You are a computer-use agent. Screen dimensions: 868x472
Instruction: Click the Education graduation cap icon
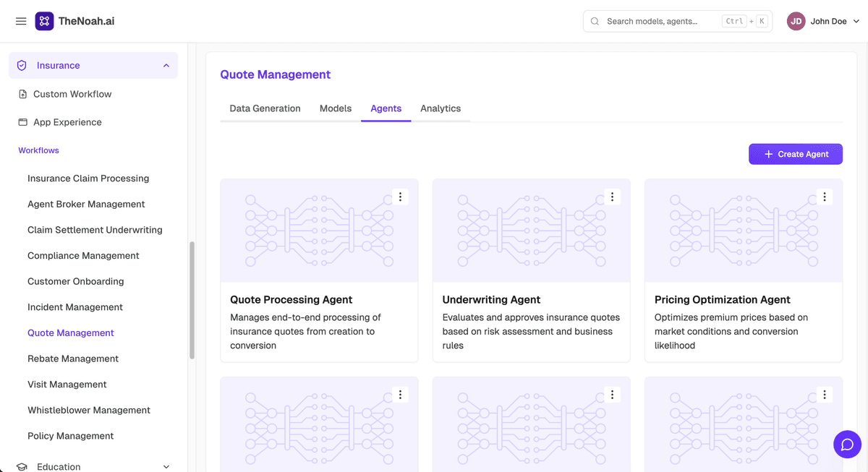(22, 467)
